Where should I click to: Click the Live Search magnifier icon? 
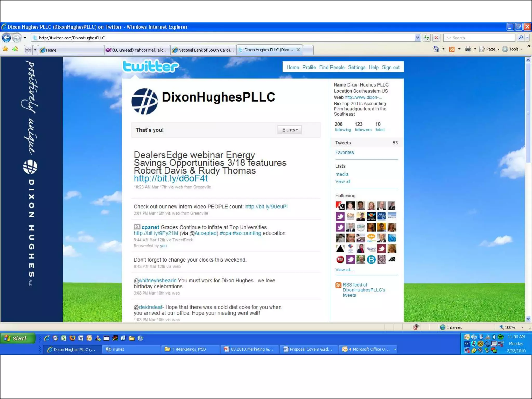(521, 38)
